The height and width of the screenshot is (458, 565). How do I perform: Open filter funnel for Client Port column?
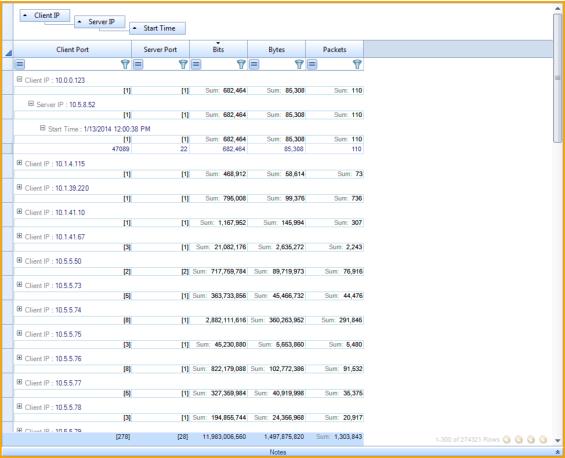click(x=125, y=65)
